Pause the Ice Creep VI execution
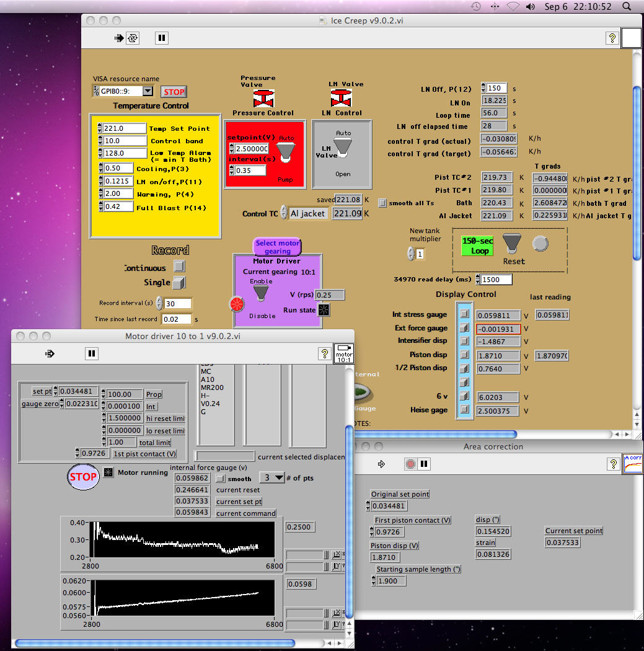The width and height of the screenshot is (644, 651). coord(161,38)
